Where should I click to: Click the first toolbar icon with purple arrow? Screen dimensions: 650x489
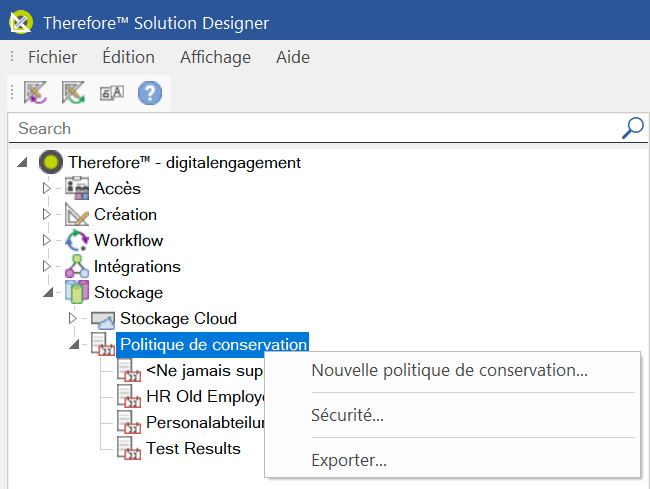click(36, 93)
